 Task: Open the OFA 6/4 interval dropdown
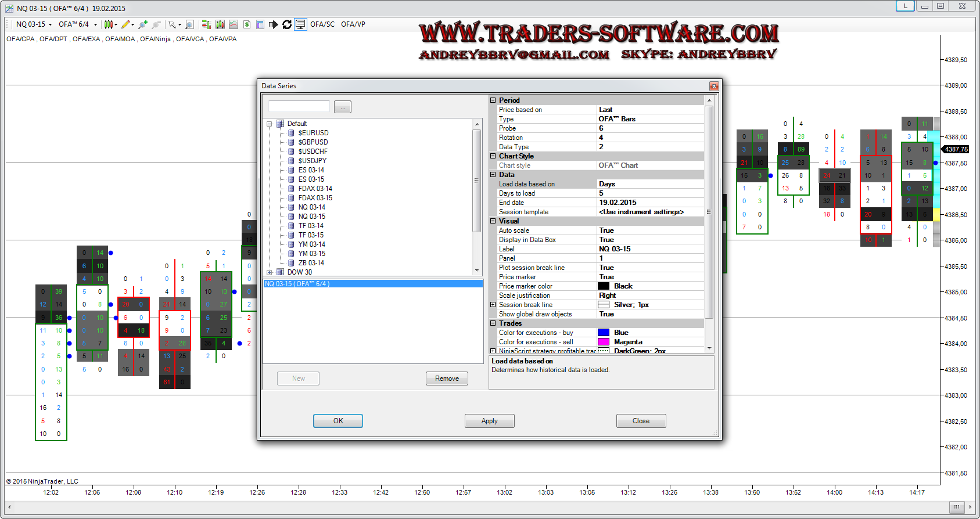tap(77, 24)
